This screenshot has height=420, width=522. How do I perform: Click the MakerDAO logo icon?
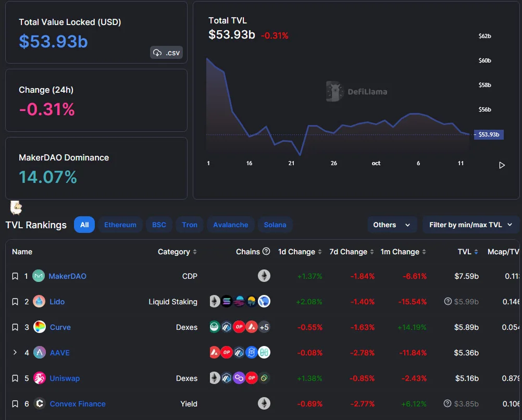click(x=38, y=276)
